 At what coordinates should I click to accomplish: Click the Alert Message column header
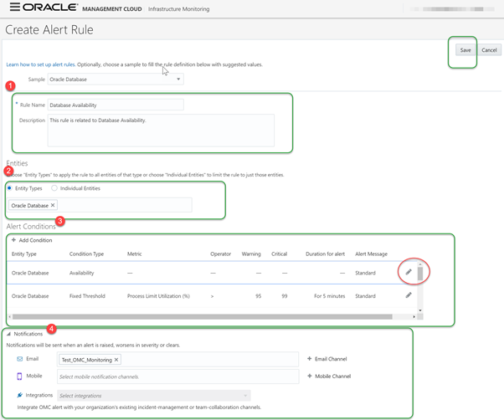(371, 254)
